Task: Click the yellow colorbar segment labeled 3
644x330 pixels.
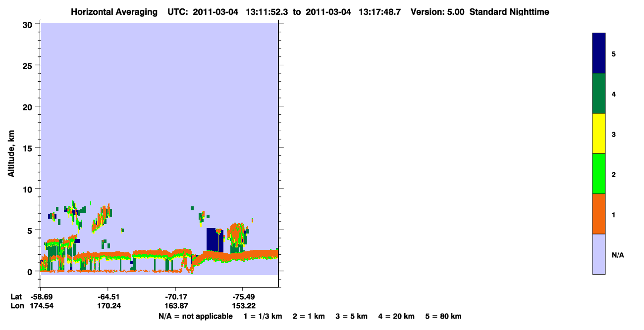Action: [x=599, y=134]
